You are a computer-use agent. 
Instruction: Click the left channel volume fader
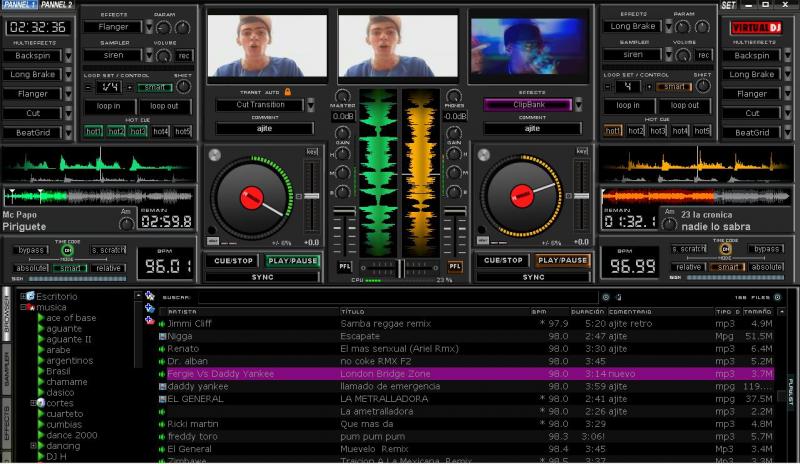click(344, 210)
